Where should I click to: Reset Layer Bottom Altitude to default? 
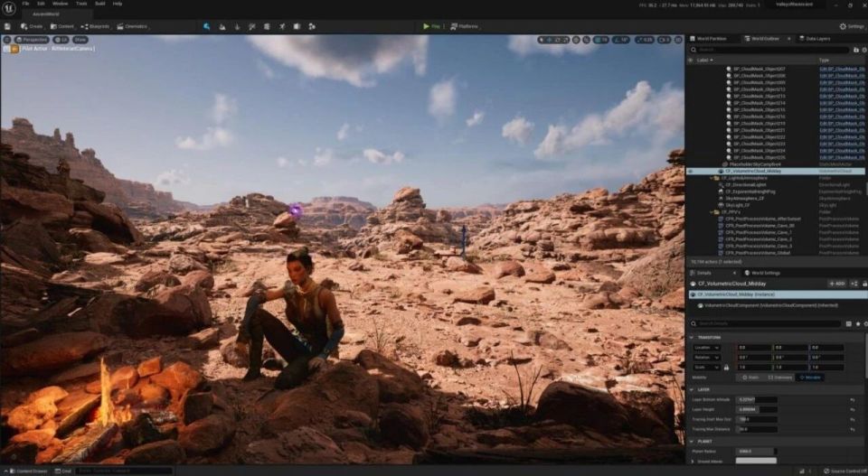853,400
